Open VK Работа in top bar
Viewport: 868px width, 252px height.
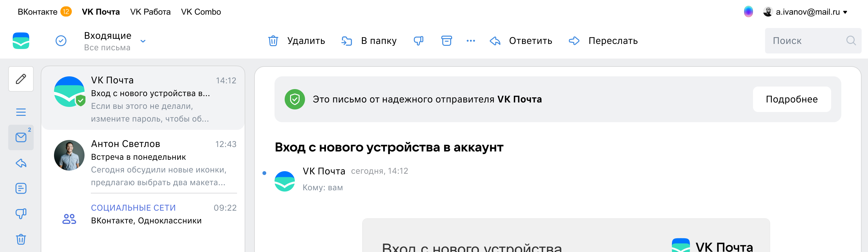pos(150,12)
